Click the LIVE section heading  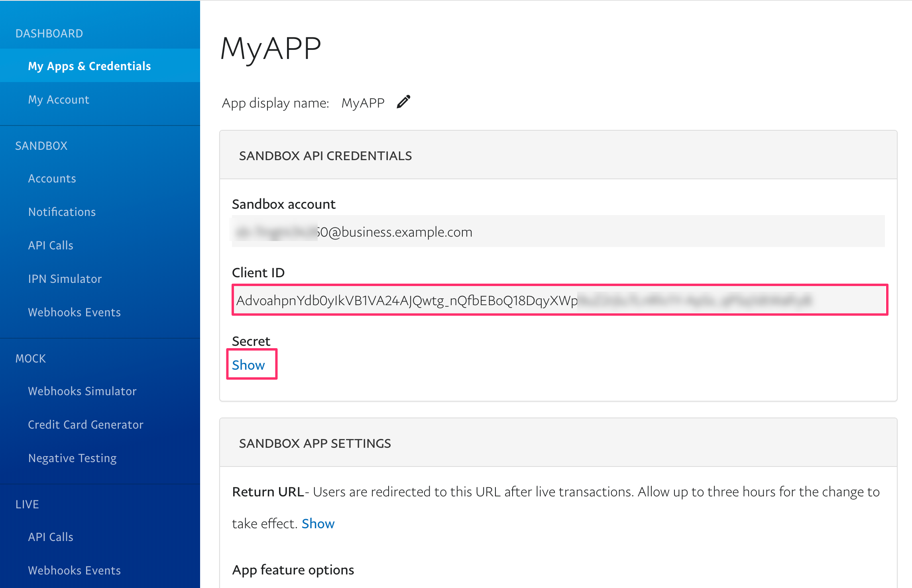[x=27, y=504]
